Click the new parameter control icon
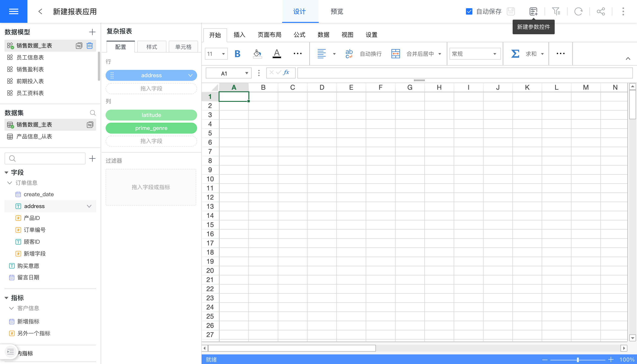The image size is (637, 364). 533,11
